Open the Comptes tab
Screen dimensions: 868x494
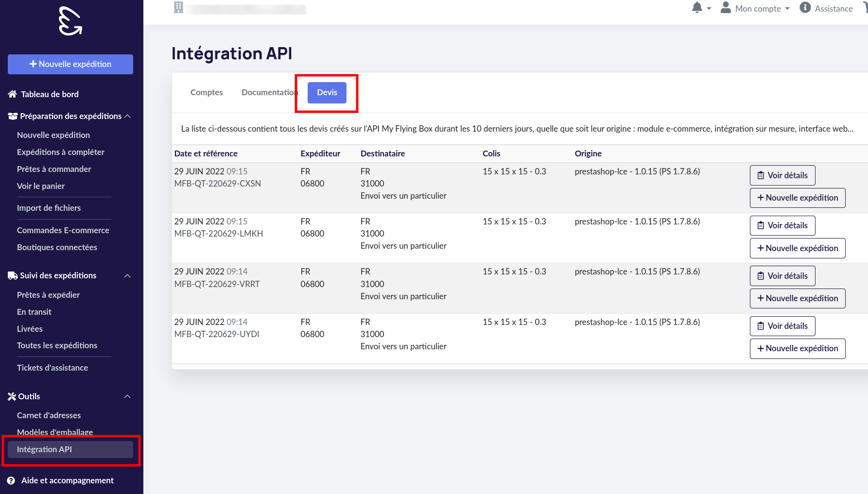point(207,92)
